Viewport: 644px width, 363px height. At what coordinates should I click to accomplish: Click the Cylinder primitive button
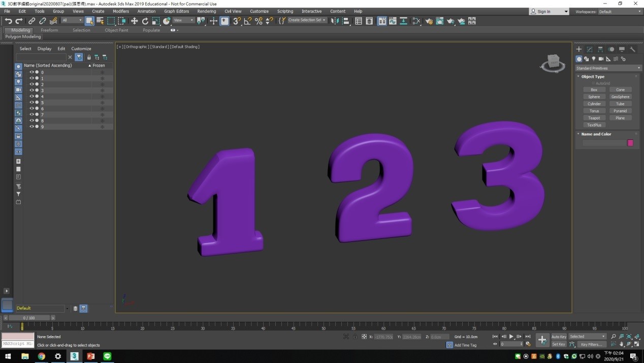pos(594,104)
